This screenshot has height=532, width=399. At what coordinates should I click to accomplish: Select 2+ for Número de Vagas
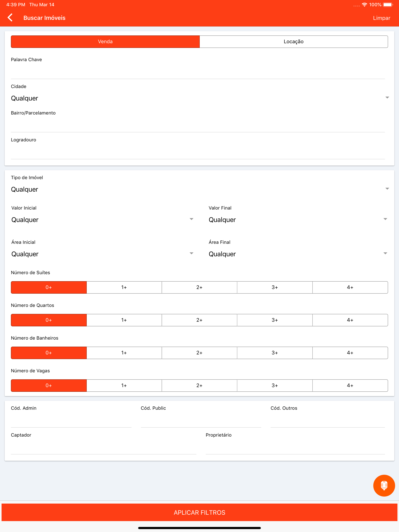199,386
